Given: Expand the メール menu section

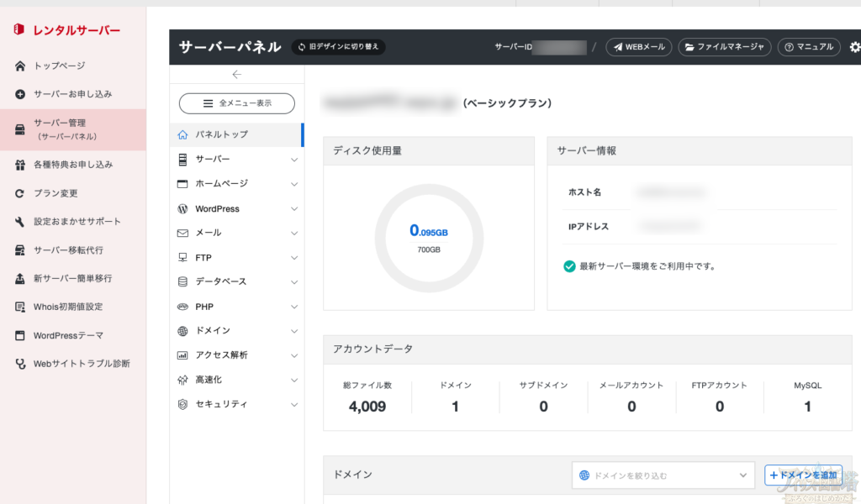Looking at the screenshot, I should 237,233.
